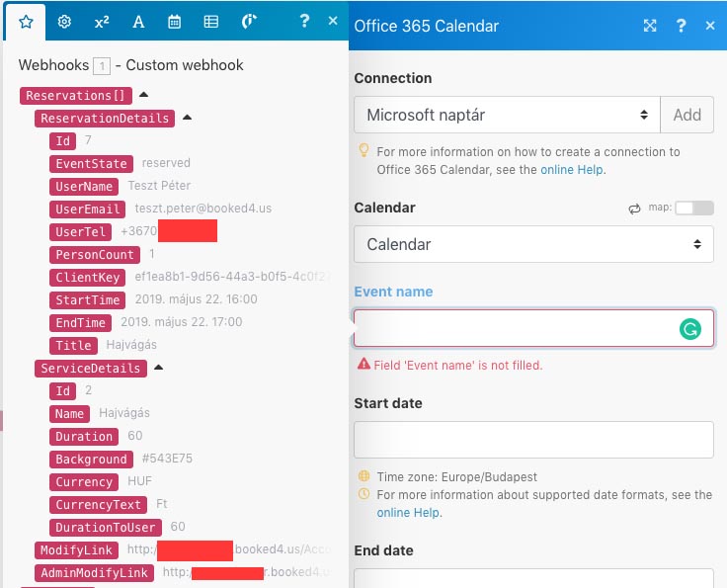This screenshot has width=727, height=588.
Task: Open the general functions gear tab
Action: click(x=64, y=22)
